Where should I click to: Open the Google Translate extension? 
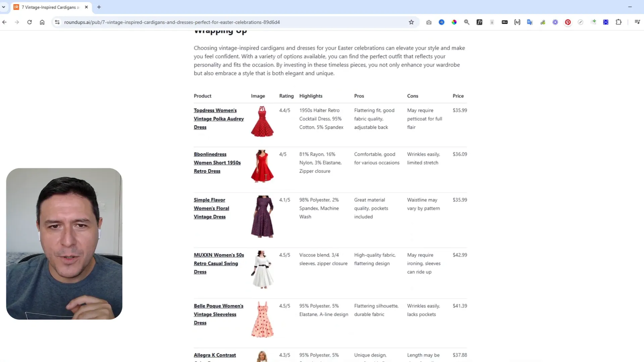point(530,22)
